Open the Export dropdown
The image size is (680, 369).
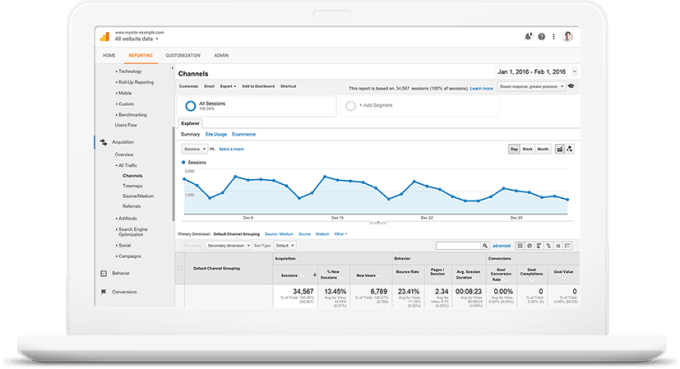[228, 86]
